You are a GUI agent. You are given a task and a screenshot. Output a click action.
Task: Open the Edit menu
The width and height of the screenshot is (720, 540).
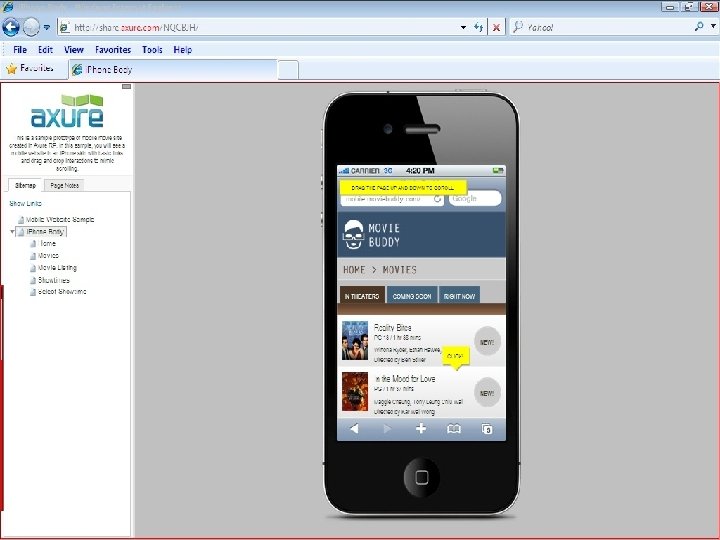(45, 50)
